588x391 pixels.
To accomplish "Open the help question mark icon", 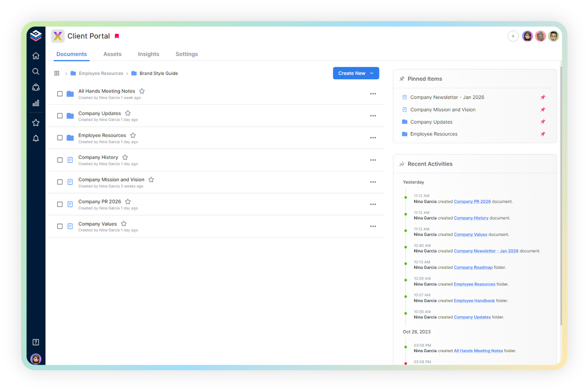I will point(36,342).
